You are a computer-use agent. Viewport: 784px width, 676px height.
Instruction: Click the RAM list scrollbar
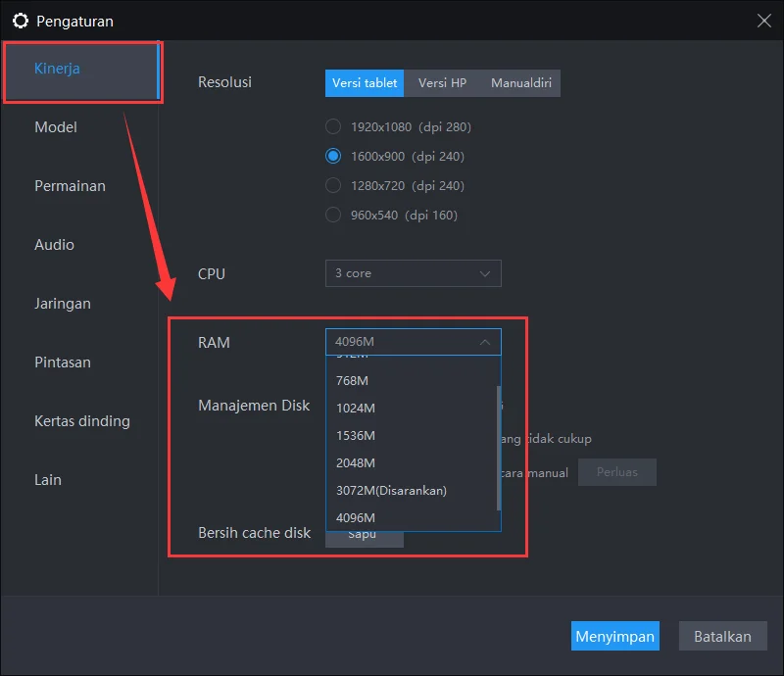[x=499, y=448]
